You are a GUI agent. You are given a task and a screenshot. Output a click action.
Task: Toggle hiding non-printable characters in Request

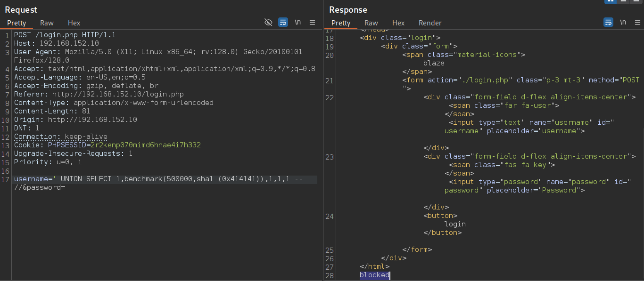point(268,22)
